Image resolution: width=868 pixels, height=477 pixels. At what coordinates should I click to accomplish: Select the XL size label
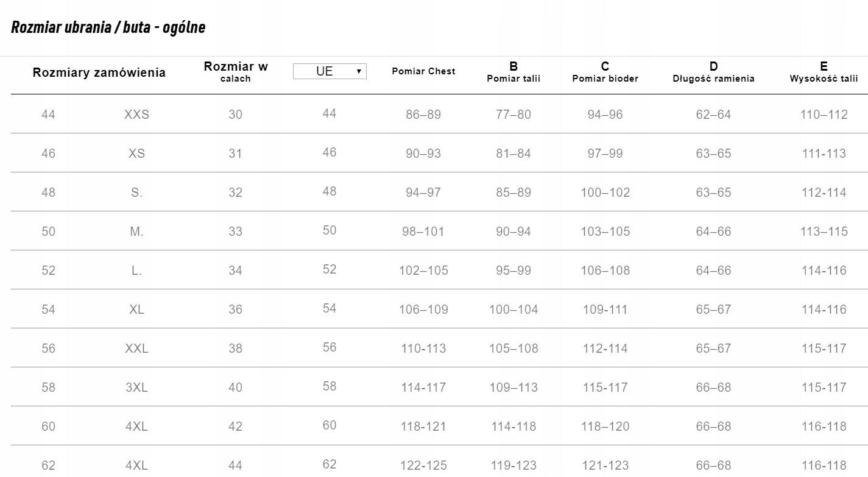click(136, 309)
